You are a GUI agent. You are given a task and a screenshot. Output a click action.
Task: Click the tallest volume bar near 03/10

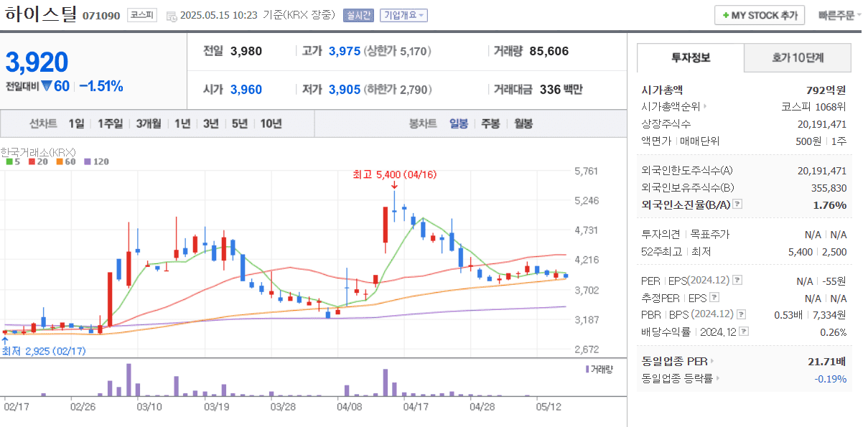pyautogui.click(x=129, y=380)
